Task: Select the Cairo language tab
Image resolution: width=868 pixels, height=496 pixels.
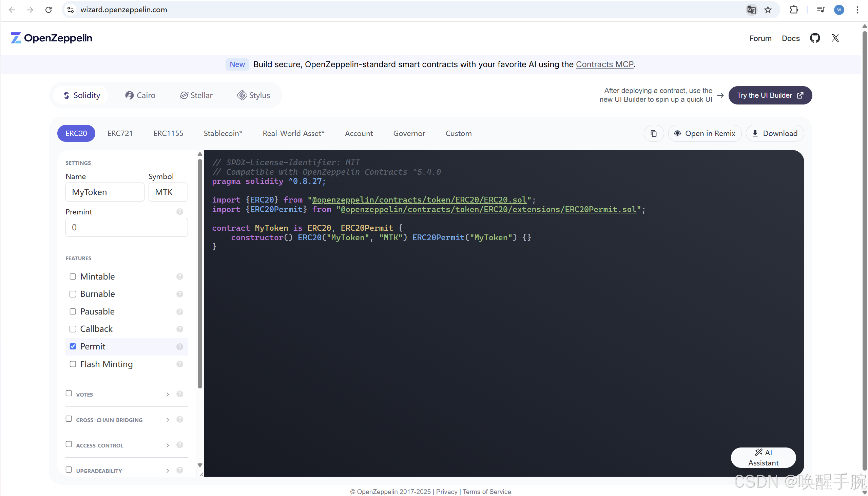Action: [x=140, y=95]
